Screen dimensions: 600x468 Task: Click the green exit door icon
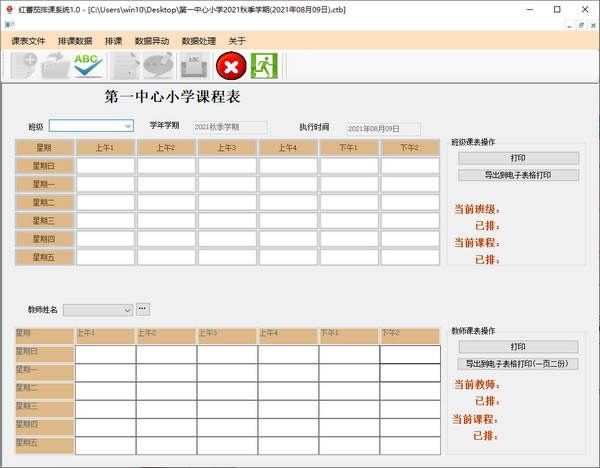point(264,66)
